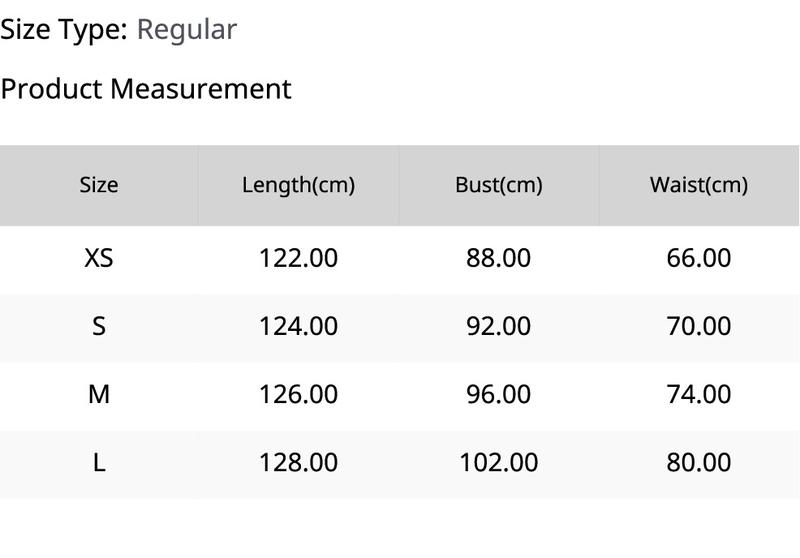Click the XS length value 122.00
The width and height of the screenshot is (800, 558).
pyautogui.click(x=298, y=258)
